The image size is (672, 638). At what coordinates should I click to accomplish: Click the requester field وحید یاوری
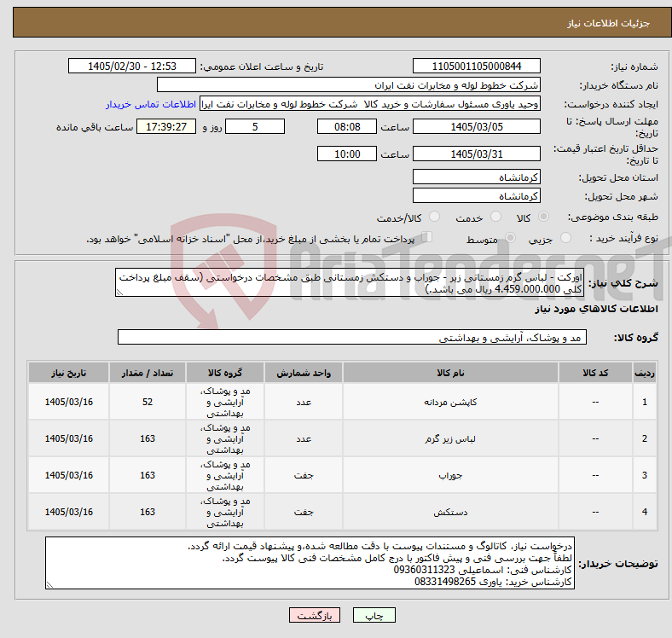[x=370, y=104]
